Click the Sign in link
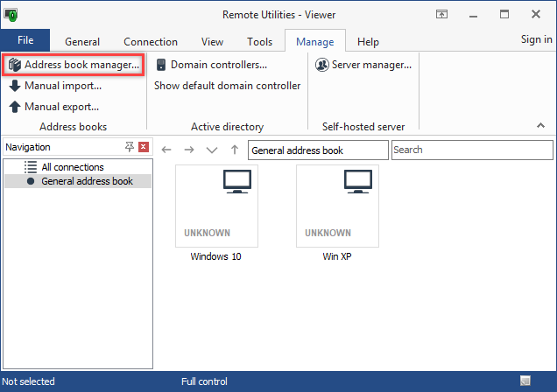This screenshot has width=557, height=392. point(536,39)
